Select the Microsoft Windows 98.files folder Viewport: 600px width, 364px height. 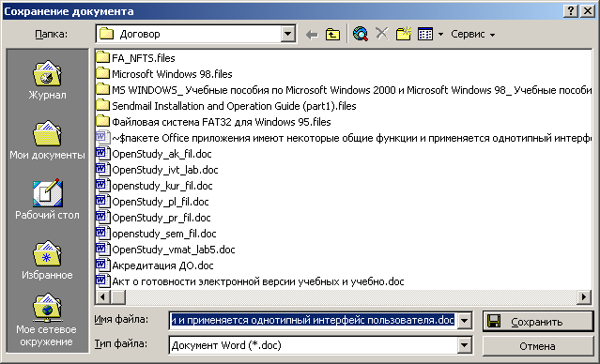point(164,74)
